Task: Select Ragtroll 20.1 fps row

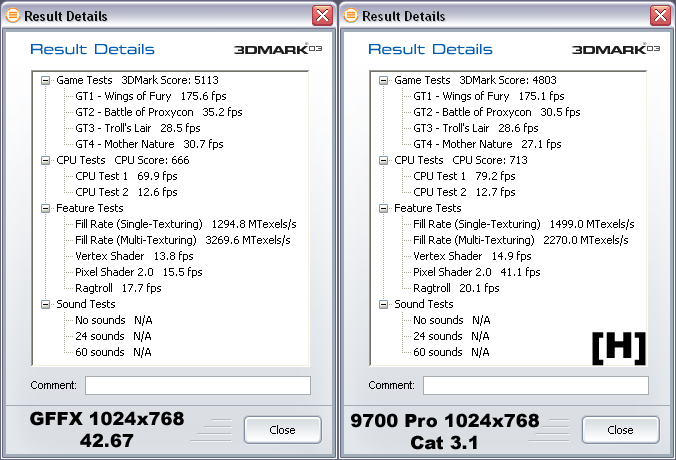Action: [456, 288]
